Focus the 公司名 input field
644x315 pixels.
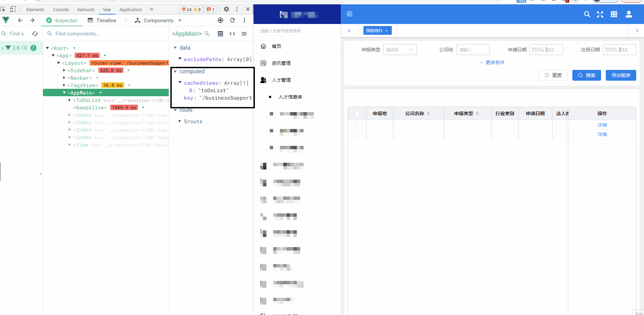click(x=473, y=50)
